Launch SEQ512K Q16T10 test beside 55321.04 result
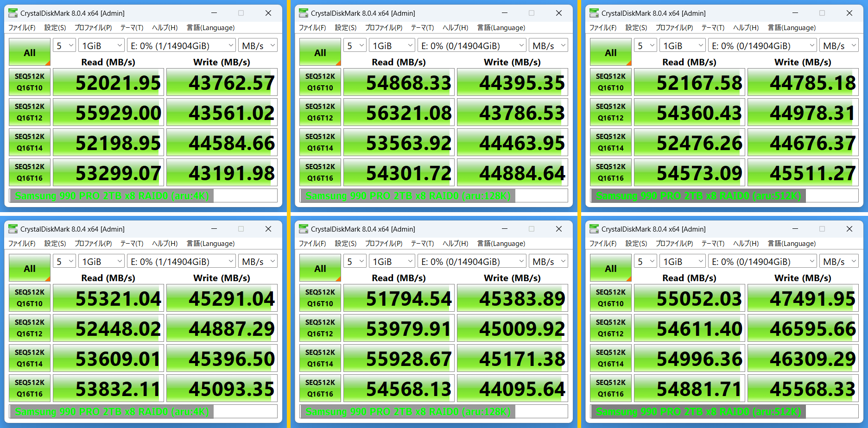868x428 pixels. (30, 298)
